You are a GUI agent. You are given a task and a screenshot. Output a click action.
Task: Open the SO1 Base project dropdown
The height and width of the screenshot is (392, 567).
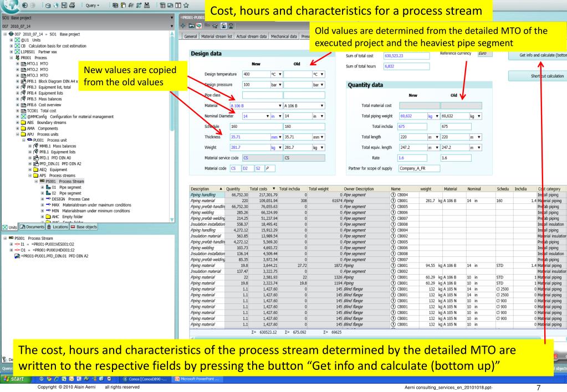coord(172,18)
